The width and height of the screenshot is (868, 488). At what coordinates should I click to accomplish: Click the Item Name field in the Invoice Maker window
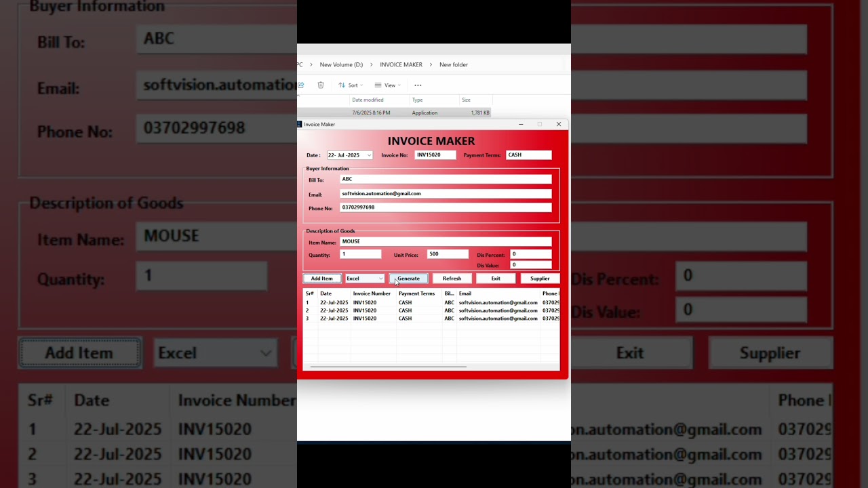[x=446, y=241]
